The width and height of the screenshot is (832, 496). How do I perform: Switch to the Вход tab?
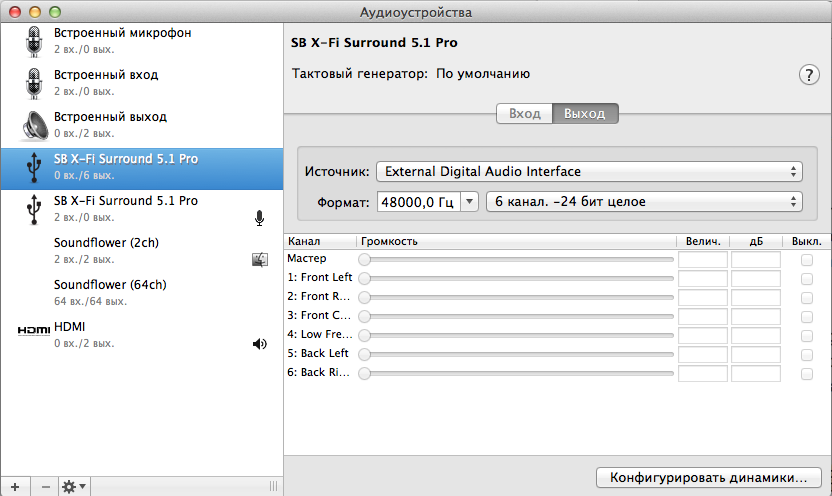click(x=524, y=113)
